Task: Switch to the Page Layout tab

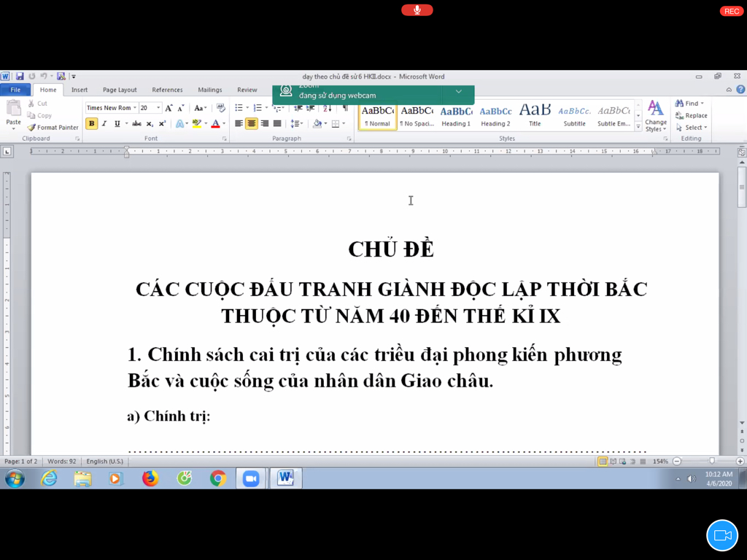Action: coord(120,90)
